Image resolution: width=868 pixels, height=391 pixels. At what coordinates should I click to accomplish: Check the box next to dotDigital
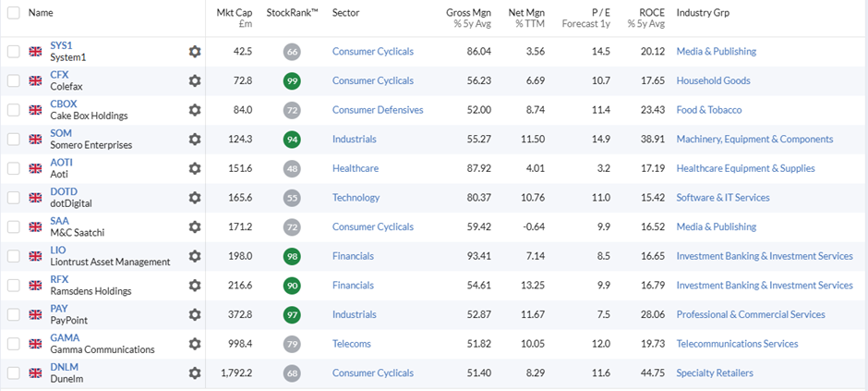click(x=13, y=198)
